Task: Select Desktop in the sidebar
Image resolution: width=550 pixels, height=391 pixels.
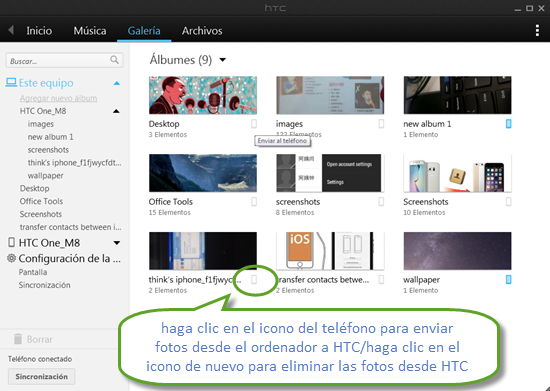Action: [34, 188]
